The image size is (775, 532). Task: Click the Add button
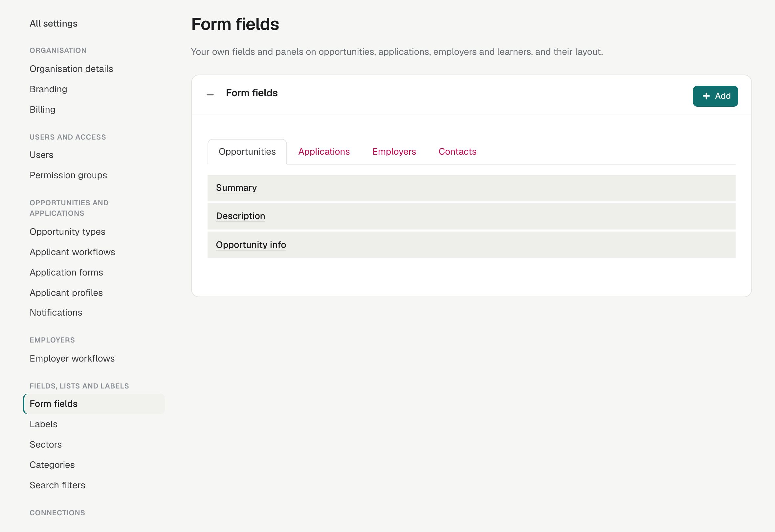coord(715,96)
